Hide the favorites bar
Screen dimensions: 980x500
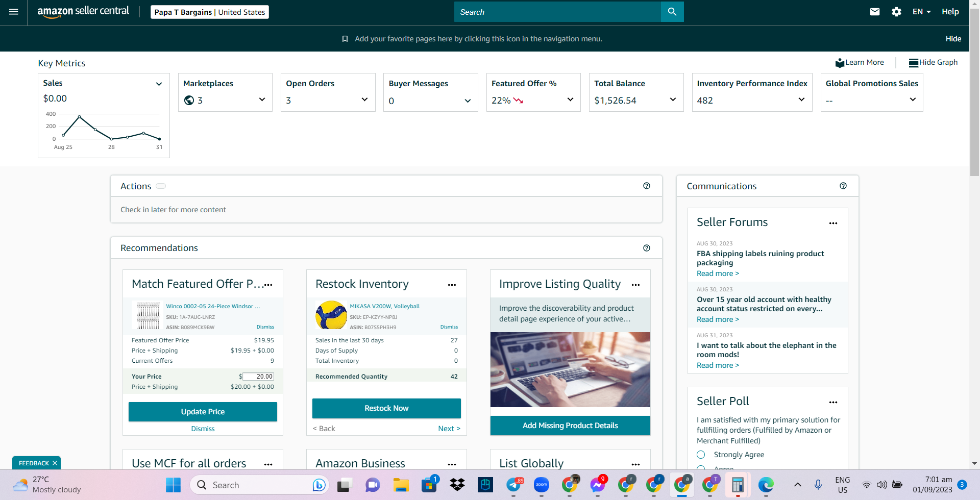click(x=953, y=39)
